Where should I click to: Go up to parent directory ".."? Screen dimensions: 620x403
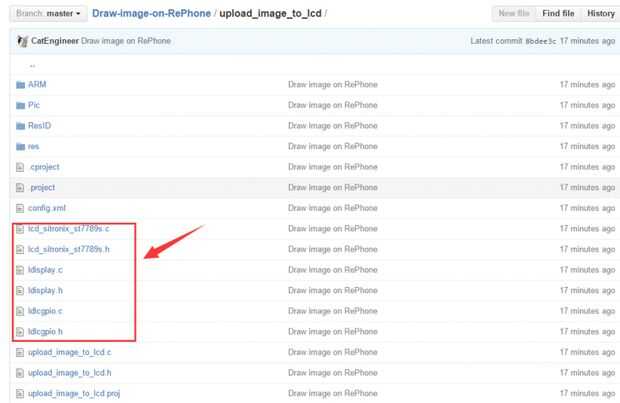click(x=32, y=65)
